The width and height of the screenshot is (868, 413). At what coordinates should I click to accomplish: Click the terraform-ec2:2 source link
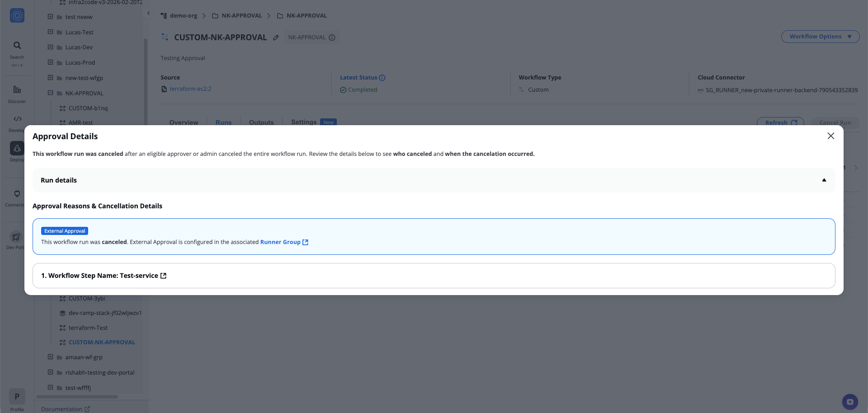(190, 89)
